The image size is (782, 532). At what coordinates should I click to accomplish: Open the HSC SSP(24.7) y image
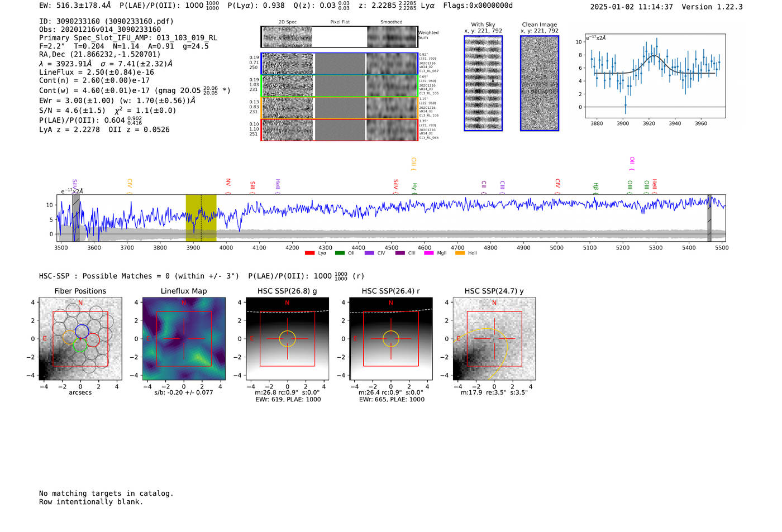[494, 339]
